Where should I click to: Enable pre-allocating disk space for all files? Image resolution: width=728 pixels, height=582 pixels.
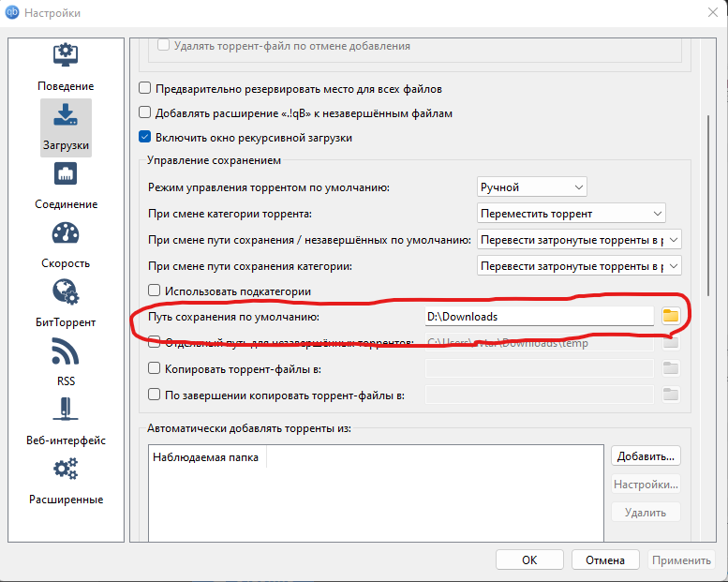(x=145, y=88)
